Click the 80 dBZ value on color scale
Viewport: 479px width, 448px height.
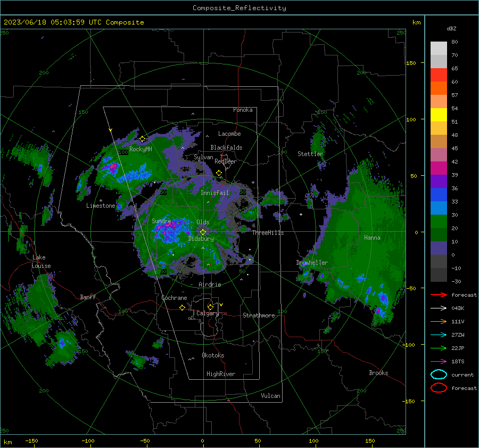[455, 42]
